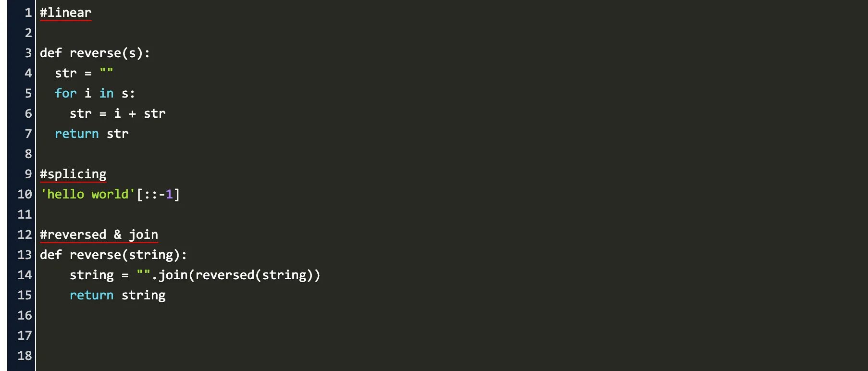The width and height of the screenshot is (868, 371).
Task: Click the -1 slice step number
Action: (165, 194)
